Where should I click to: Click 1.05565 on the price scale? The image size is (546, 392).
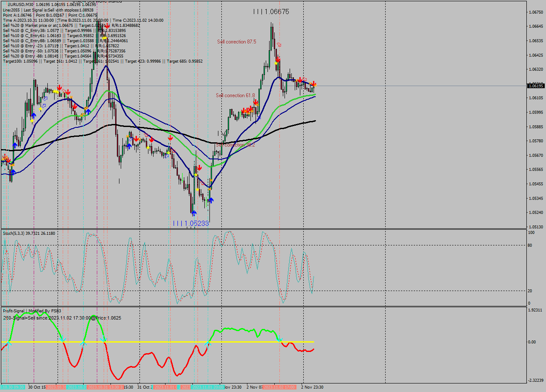[x=535, y=169]
